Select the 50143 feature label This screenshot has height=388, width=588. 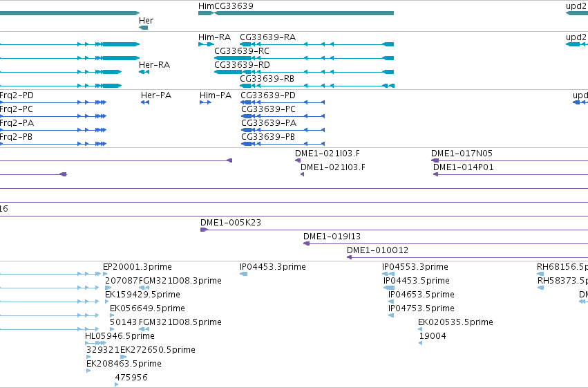coord(124,322)
